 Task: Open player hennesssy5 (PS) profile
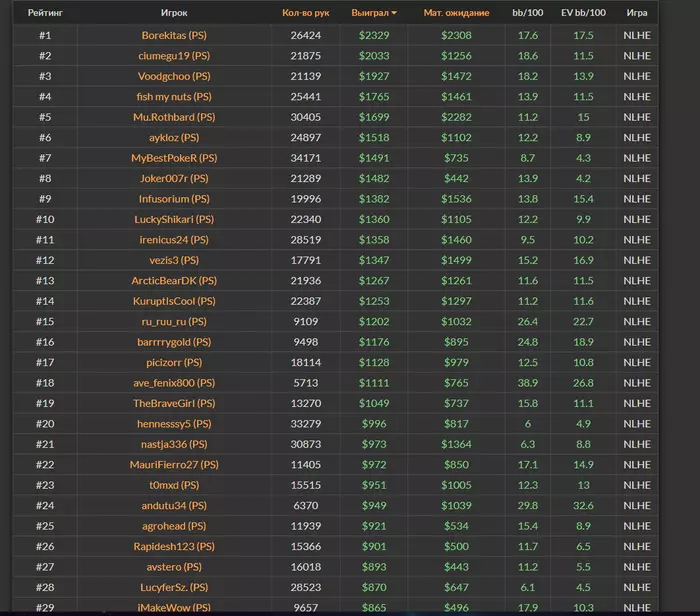click(174, 424)
